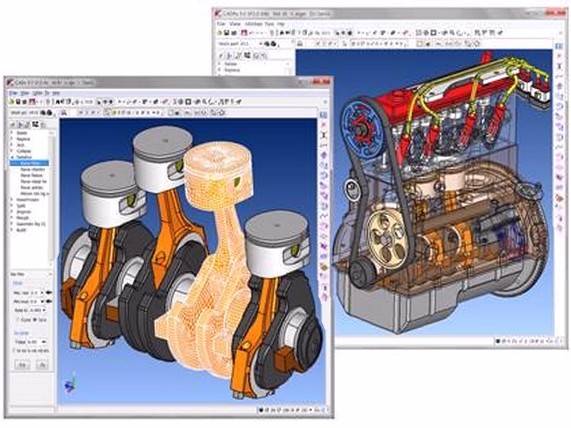Expand the topmost node in the front window tree
The width and height of the screenshot is (571, 428).
point(12,132)
